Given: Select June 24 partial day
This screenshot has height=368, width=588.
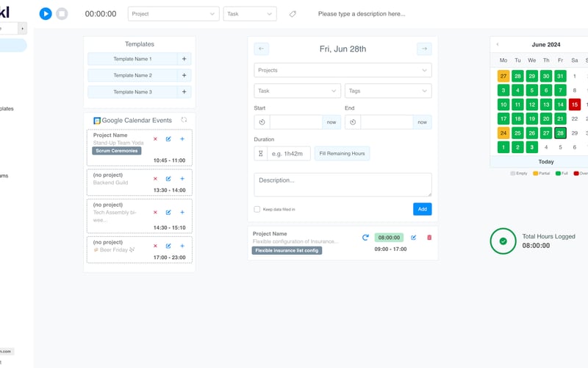Looking at the screenshot, I should click(503, 133).
